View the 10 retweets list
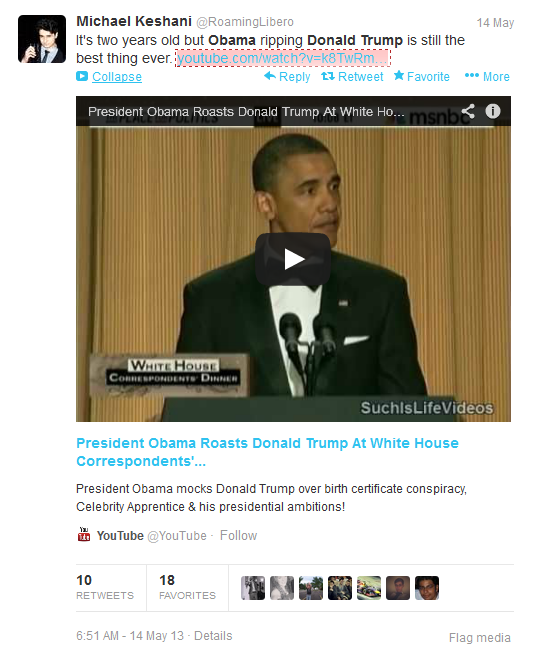Viewport: 541px width, 654px height. point(105,588)
